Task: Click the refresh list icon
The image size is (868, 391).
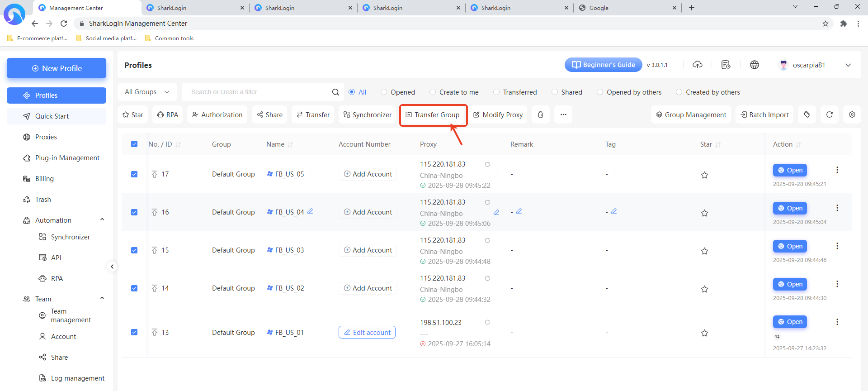Action: point(829,115)
